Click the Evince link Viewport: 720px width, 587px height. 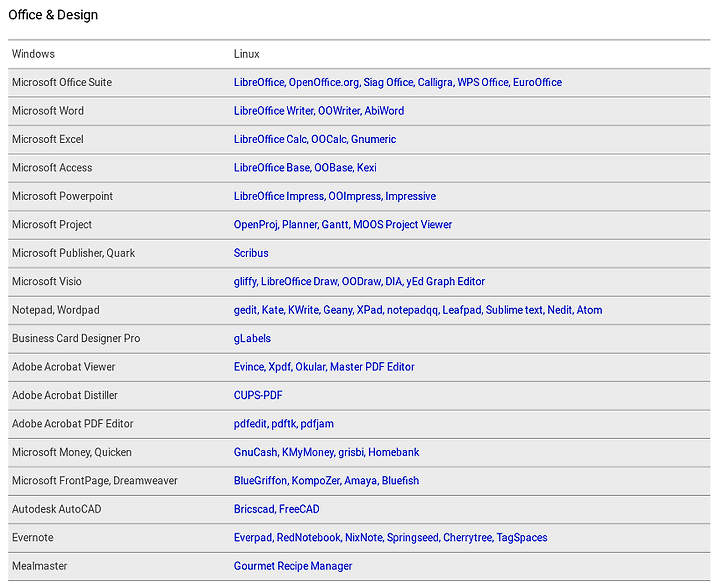(249, 367)
